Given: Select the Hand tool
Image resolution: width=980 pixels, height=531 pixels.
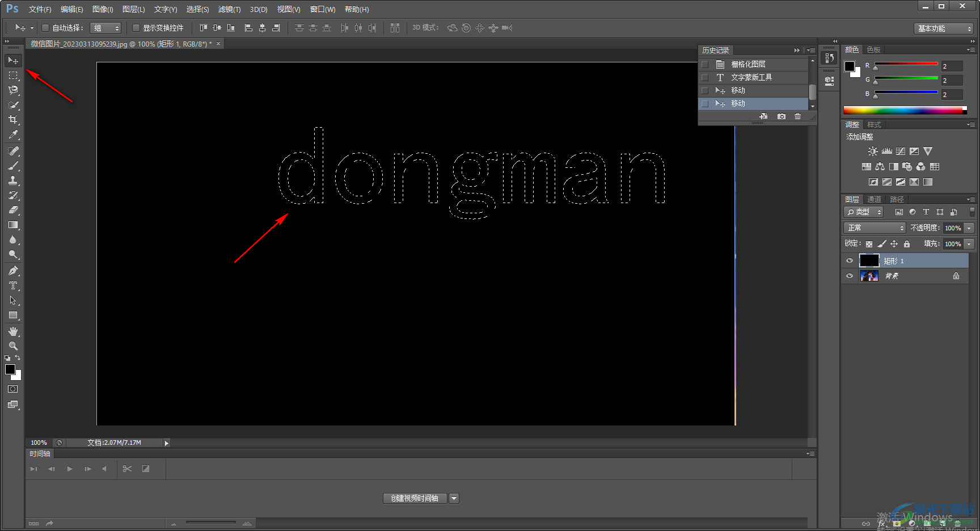Looking at the screenshot, I should point(13,331).
